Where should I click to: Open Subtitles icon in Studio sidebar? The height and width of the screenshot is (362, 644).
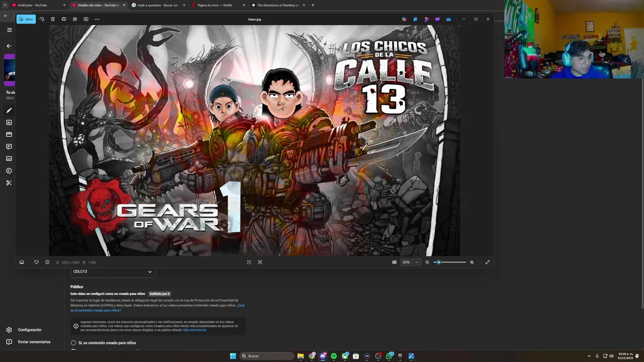pyautogui.click(x=9, y=158)
